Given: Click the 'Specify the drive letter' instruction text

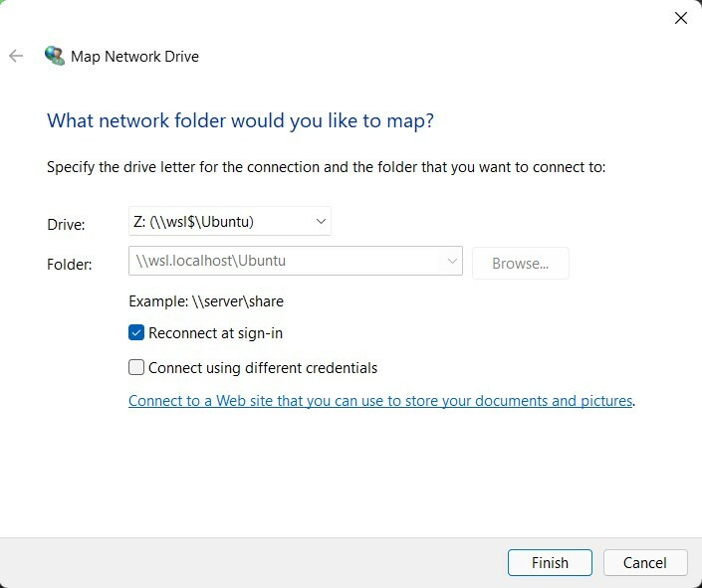Looking at the screenshot, I should tap(326, 167).
